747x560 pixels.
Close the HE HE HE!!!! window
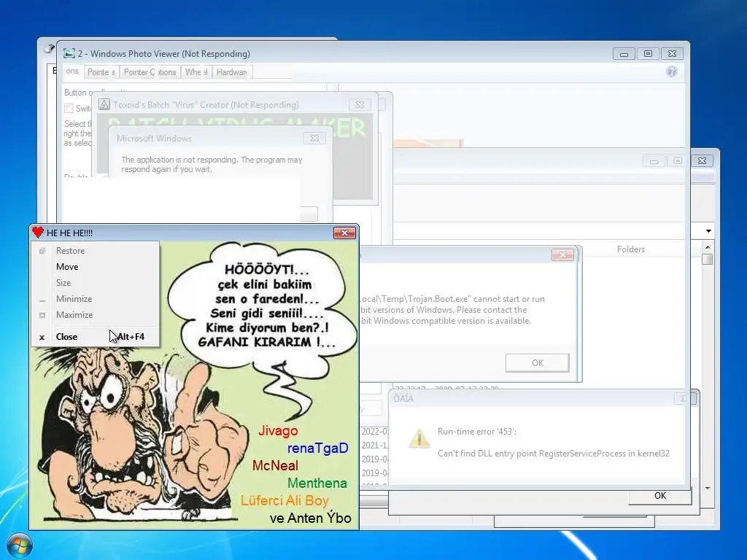click(344, 233)
